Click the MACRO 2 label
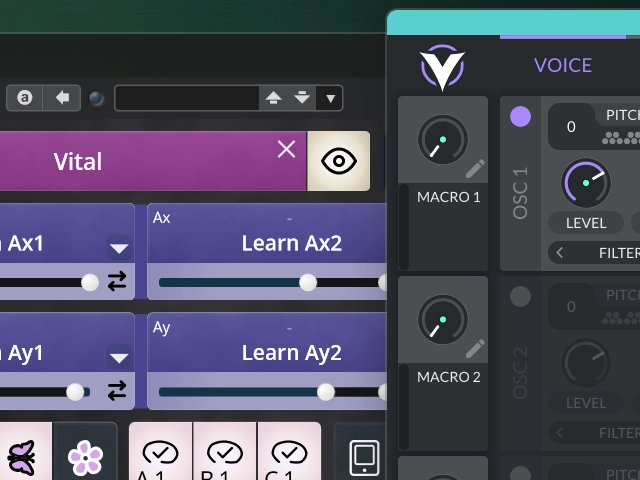640x480 pixels. pyautogui.click(x=449, y=377)
